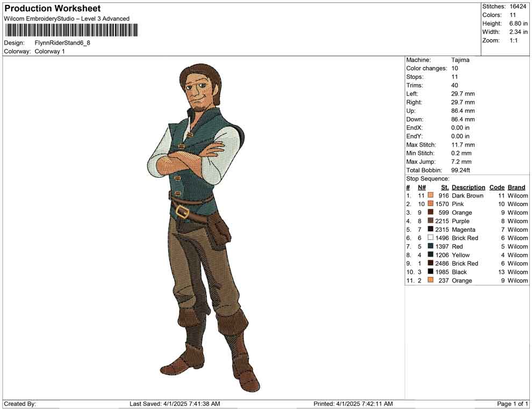This screenshot has height=409, width=532.
Task: Click the Stop Sequence header
Action: tap(427, 178)
